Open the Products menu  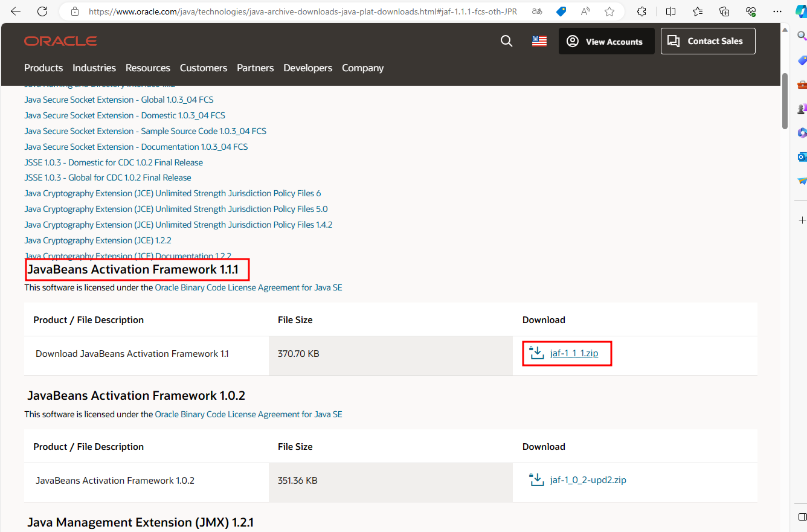click(43, 68)
